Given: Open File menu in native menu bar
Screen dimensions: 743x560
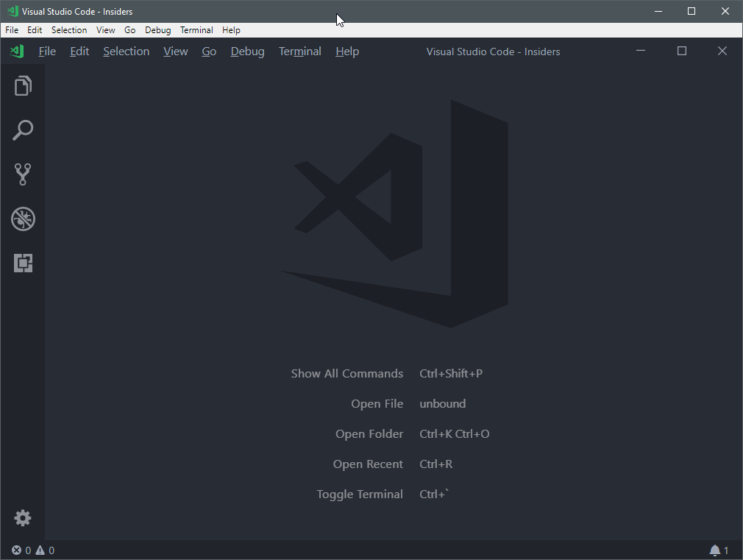Looking at the screenshot, I should [x=12, y=30].
